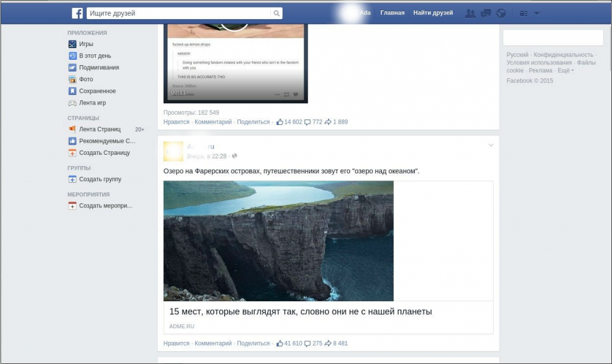Viewport: 612px width, 364px height.
Task: Open Подмигивания in the sidebar
Action: (99, 68)
